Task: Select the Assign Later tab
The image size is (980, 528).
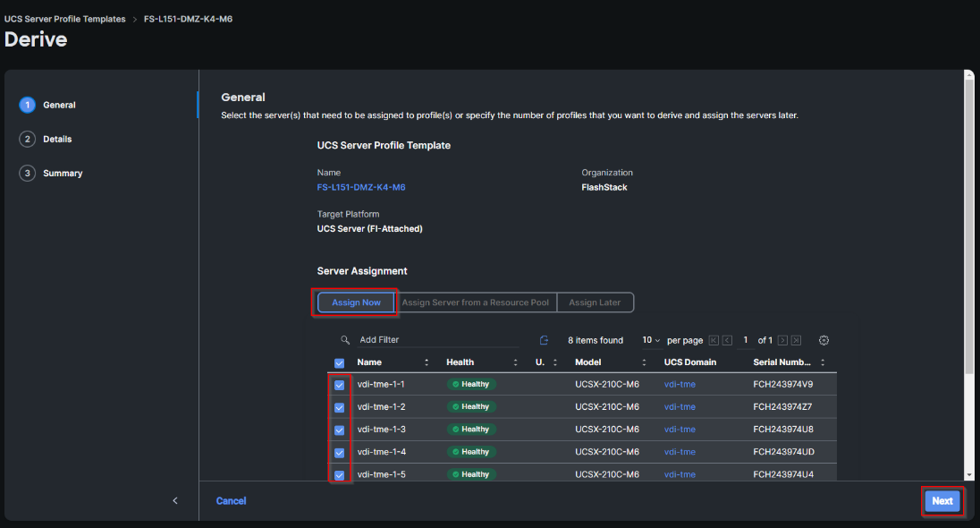Action: (595, 302)
